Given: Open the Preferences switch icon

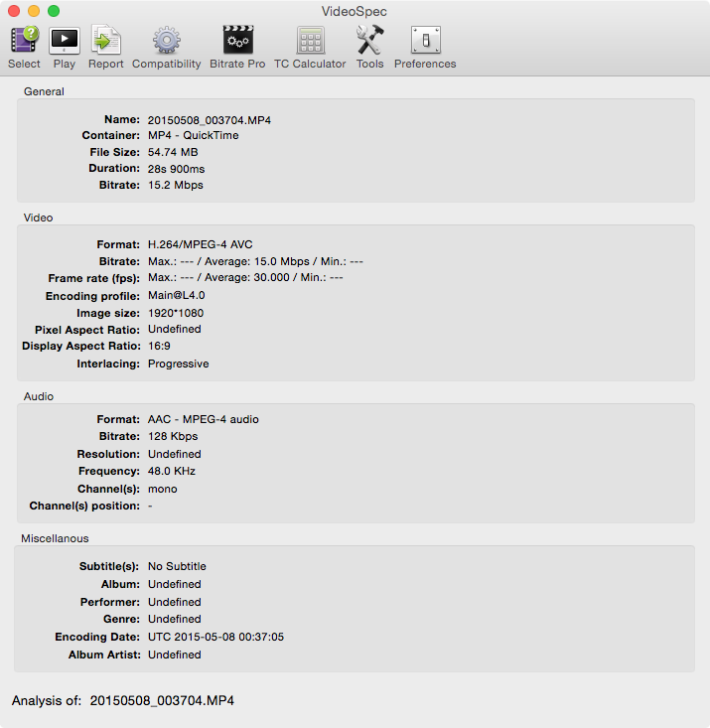Looking at the screenshot, I should point(425,40).
